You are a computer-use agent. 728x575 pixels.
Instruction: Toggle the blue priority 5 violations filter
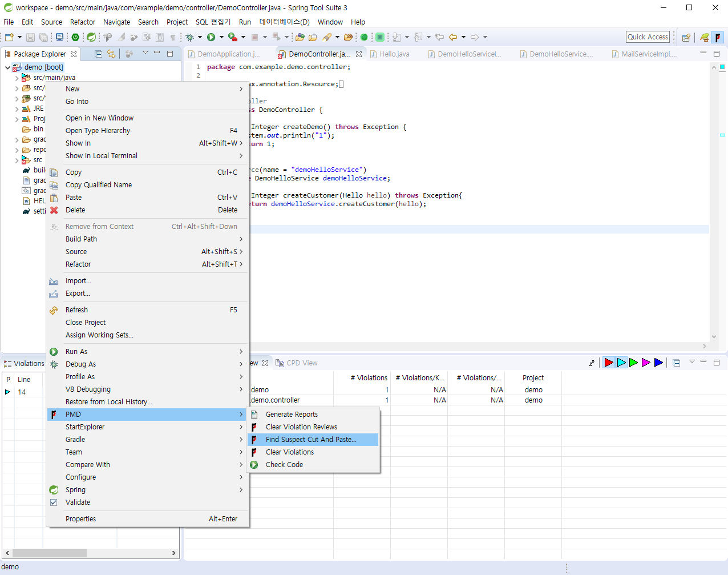pyautogui.click(x=658, y=363)
